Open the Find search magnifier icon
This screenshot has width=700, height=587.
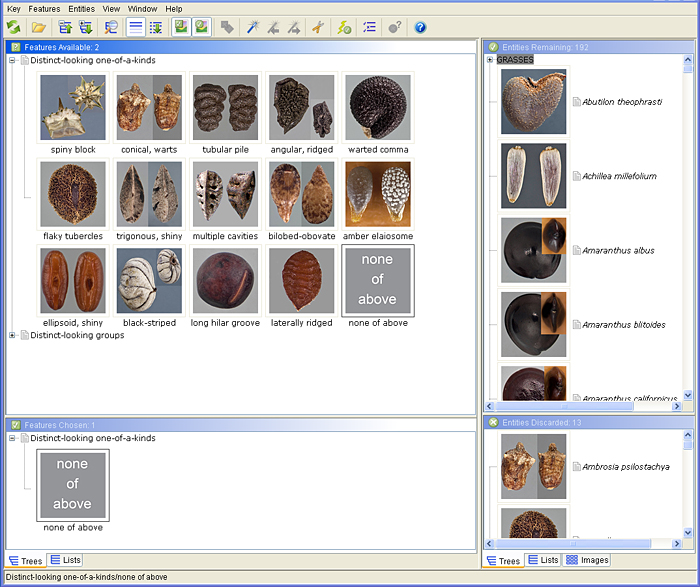[111, 28]
